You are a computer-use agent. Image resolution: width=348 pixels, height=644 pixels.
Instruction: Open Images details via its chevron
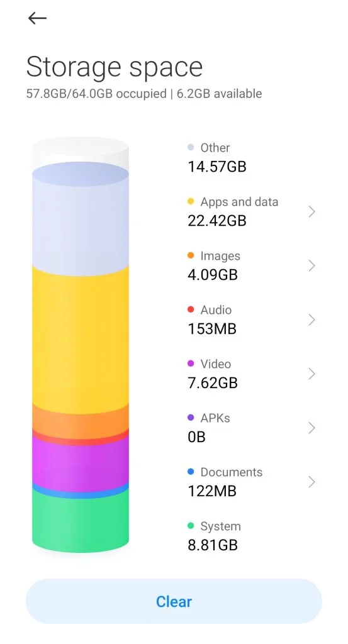pos(312,266)
